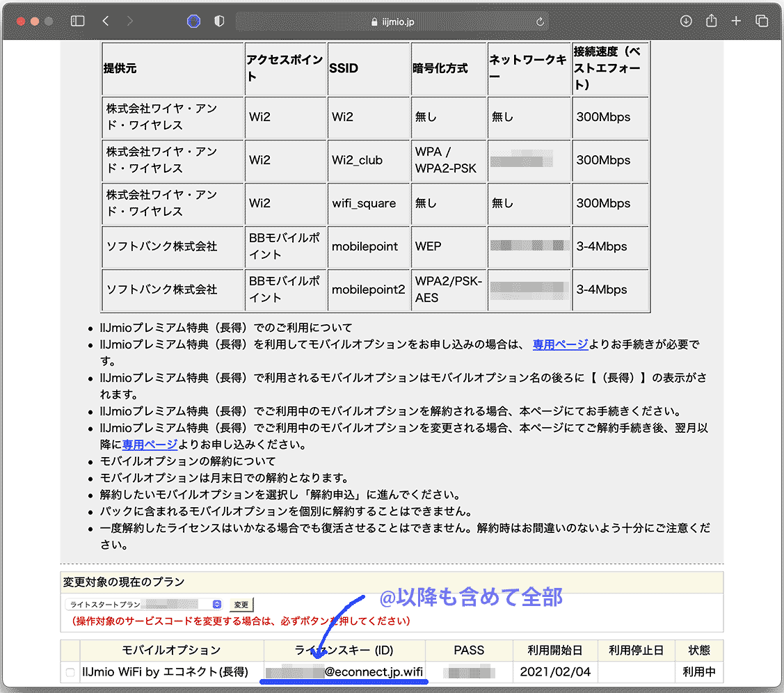Open the ライトスタートプラン plan dropdown
This screenshot has height=693, width=784.
tap(144, 604)
